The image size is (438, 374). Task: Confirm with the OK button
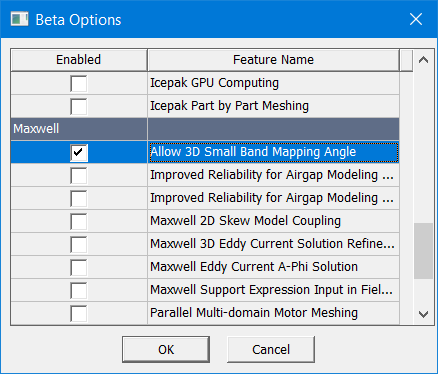tap(166, 349)
